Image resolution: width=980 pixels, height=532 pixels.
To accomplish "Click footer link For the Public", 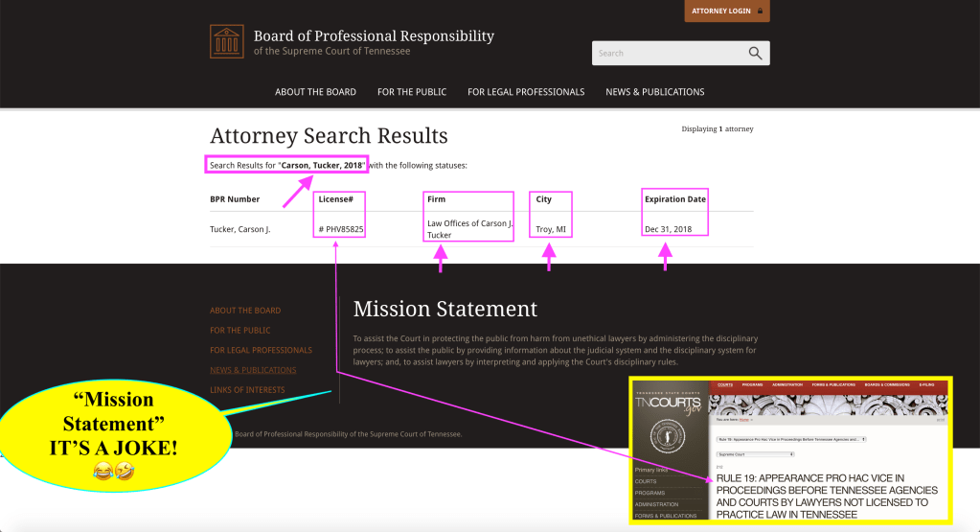I will [x=240, y=330].
